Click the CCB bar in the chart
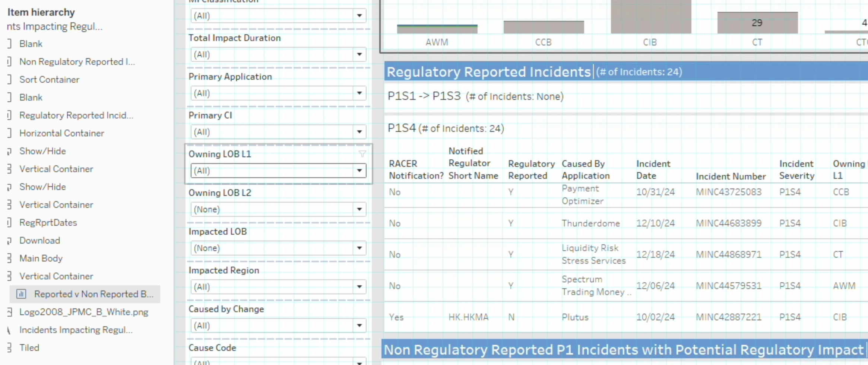 point(544,27)
